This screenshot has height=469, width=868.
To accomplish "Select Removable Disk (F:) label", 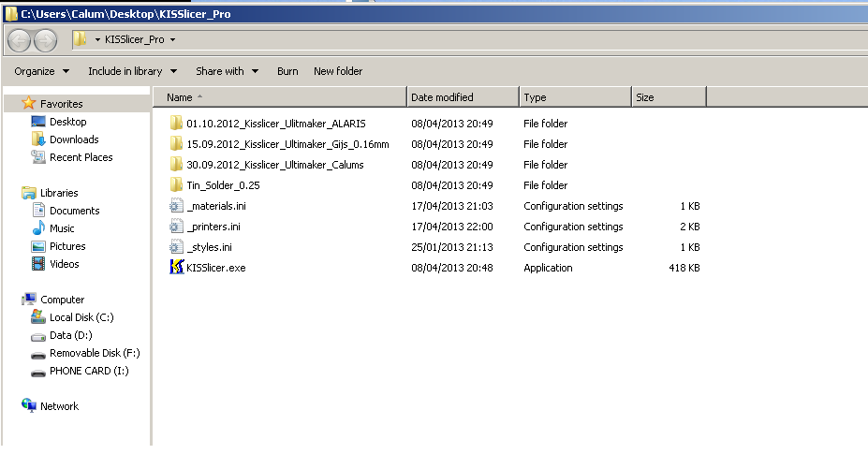I will click(95, 353).
